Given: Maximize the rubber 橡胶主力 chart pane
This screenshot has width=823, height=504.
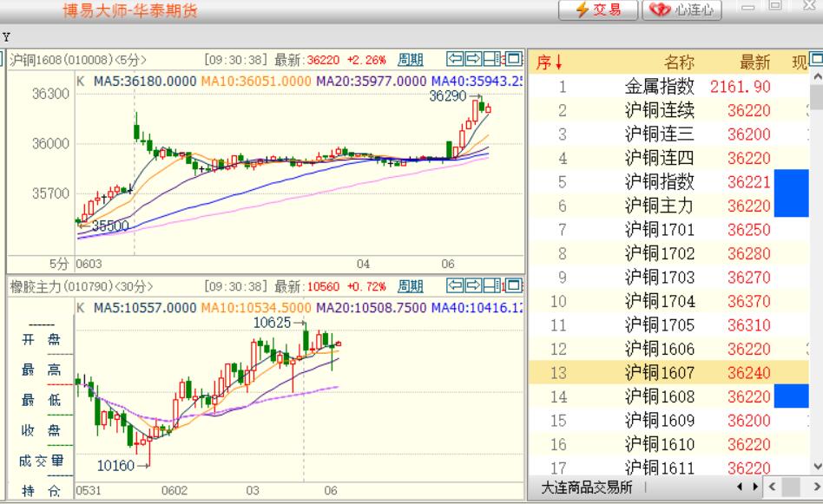Looking at the screenshot, I should click(x=513, y=286).
